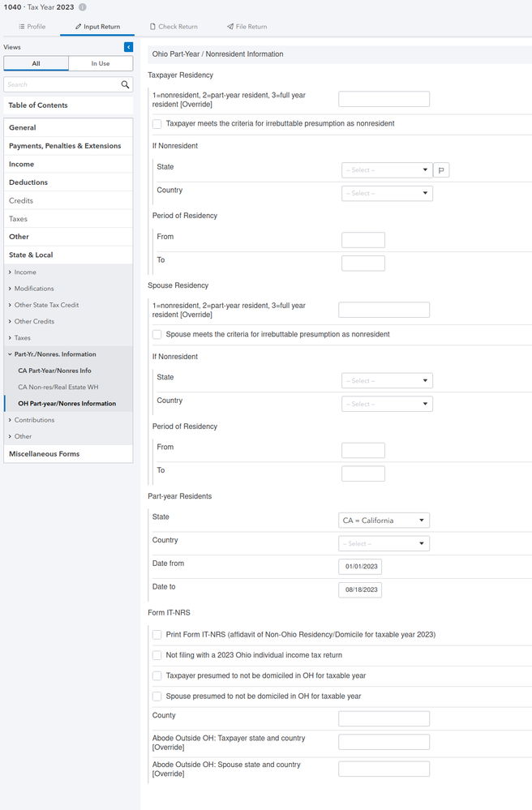
Task: Click the flag icon beside taxpayer State
Action: (x=441, y=170)
